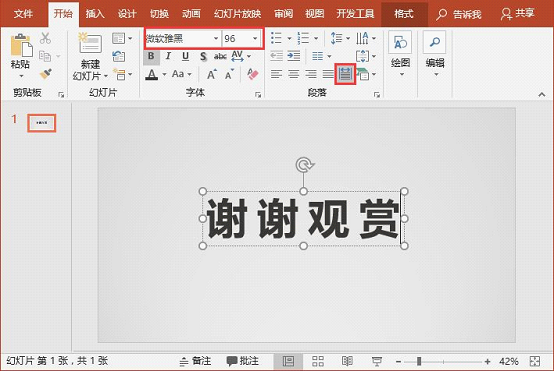Switch to the 设计 ribbon tab

(126, 14)
